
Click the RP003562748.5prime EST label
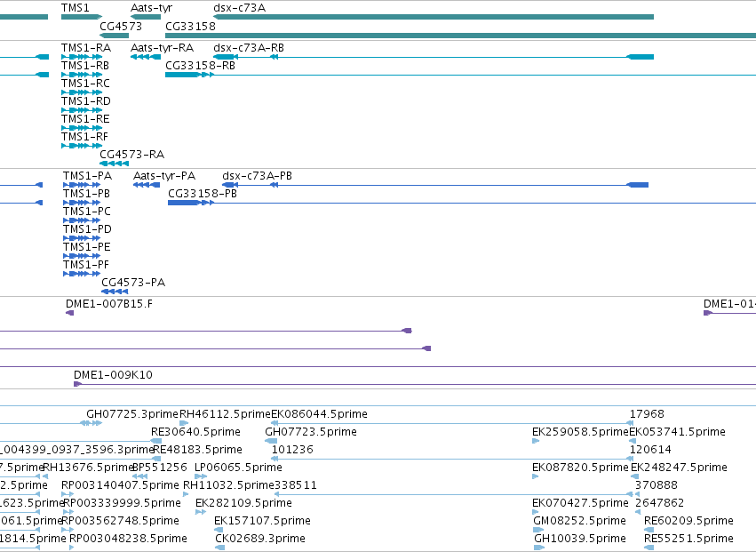pyautogui.click(x=121, y=522)
